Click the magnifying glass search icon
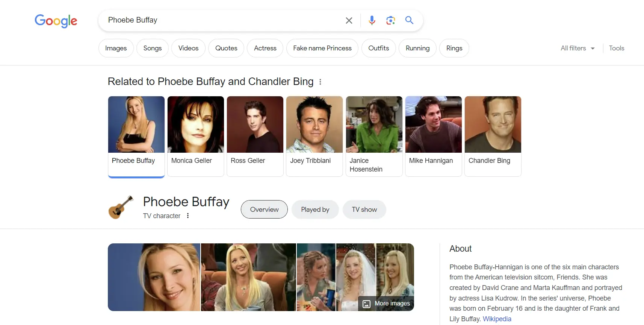644x325 pixels. [x=409, y=20]
